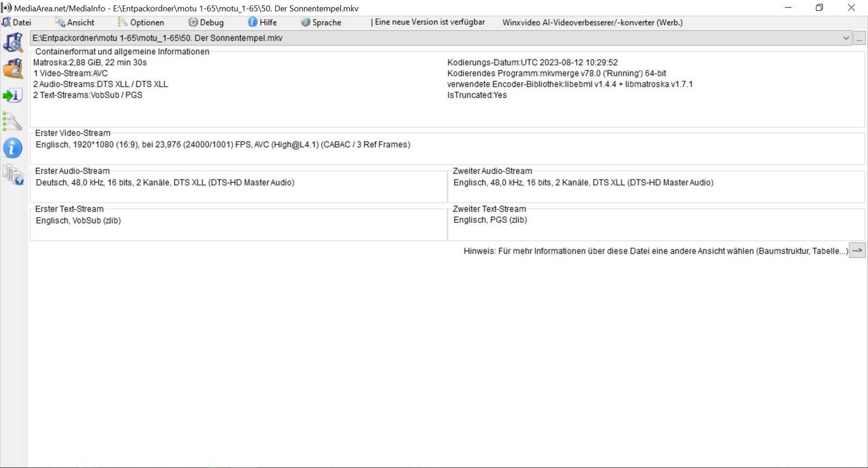The width and height of the screenshot is (868, 468).
Task: Click the open file icon in sidebar
Action: (13, 42)
